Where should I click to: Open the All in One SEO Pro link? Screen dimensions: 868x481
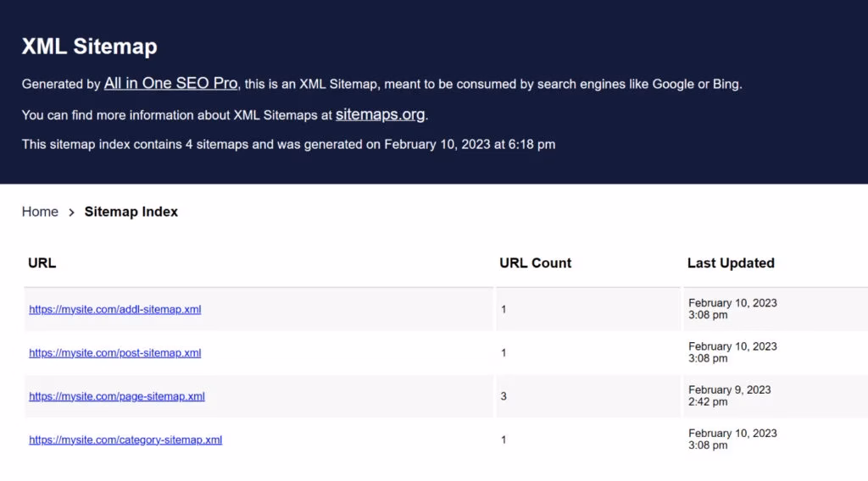pos(170,84)
